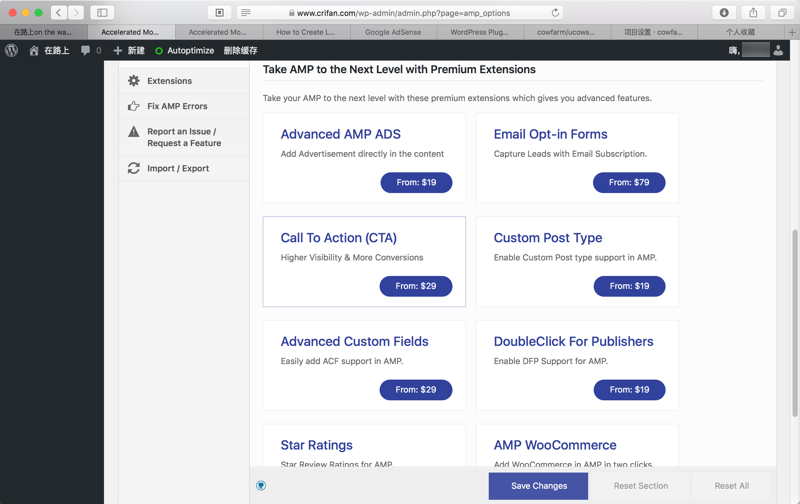This screenshot has width=800, height=504.
Task: Show Safari downloads icon
Action: pos(724,13)
